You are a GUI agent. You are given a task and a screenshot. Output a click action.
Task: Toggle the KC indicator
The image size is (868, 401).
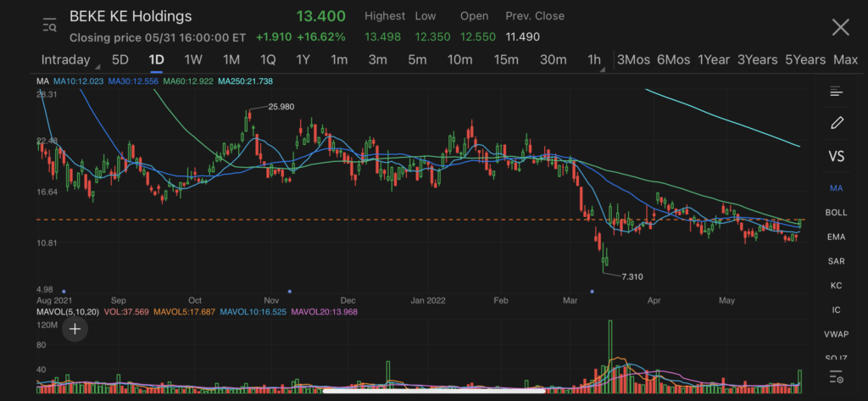pos(836,285)
